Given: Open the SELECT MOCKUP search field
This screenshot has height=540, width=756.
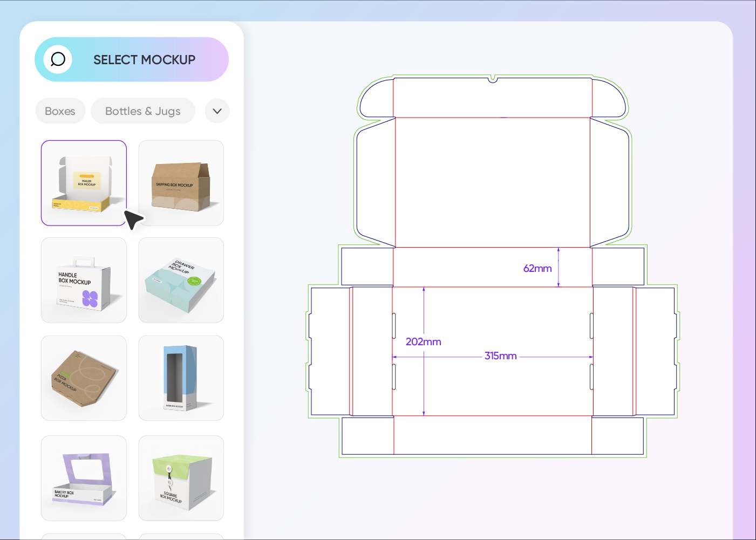Looking at the screenshot, I should (x=144, y=59).
